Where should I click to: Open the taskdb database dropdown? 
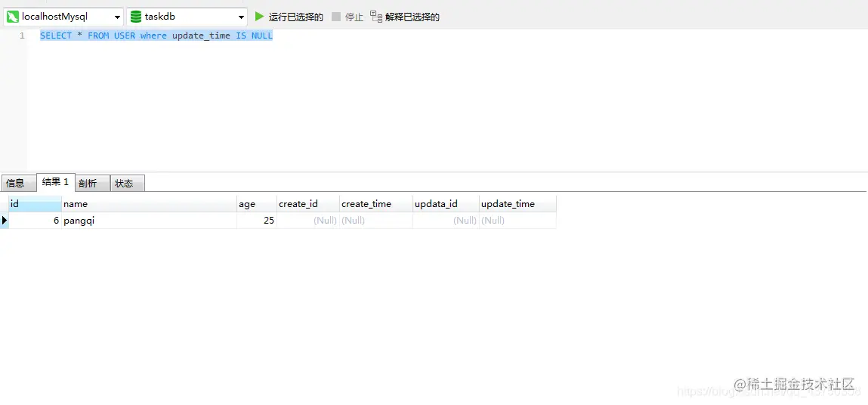tap(241, 17)
